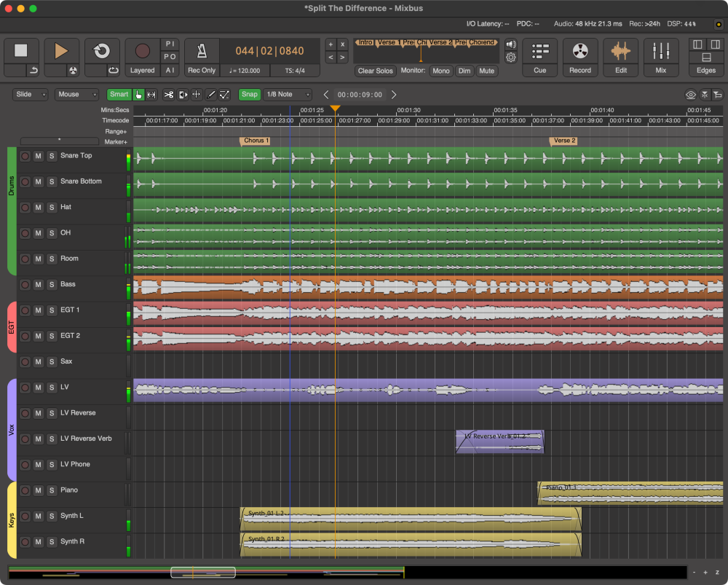Select the Range tool
Image resolution: width=728 pixels, height=585 pixels.
click(x=151, y=94)
